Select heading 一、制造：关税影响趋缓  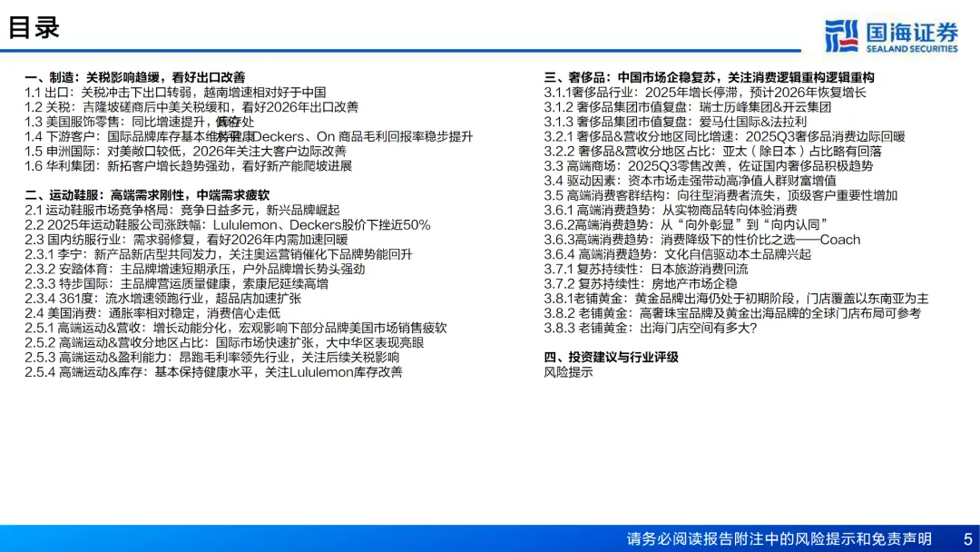[135, 77]
